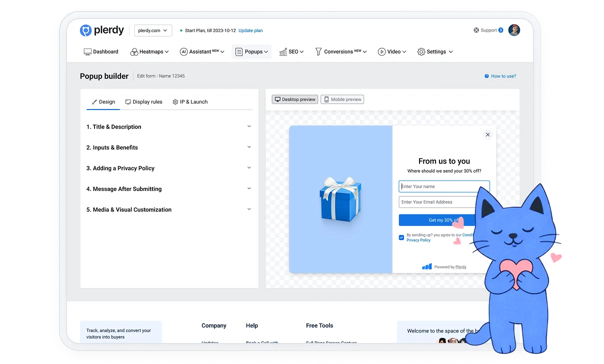Viewport: 604px width, 364px height.
Task: Switch to the Display rules tab
Action: tap(143, 102)
